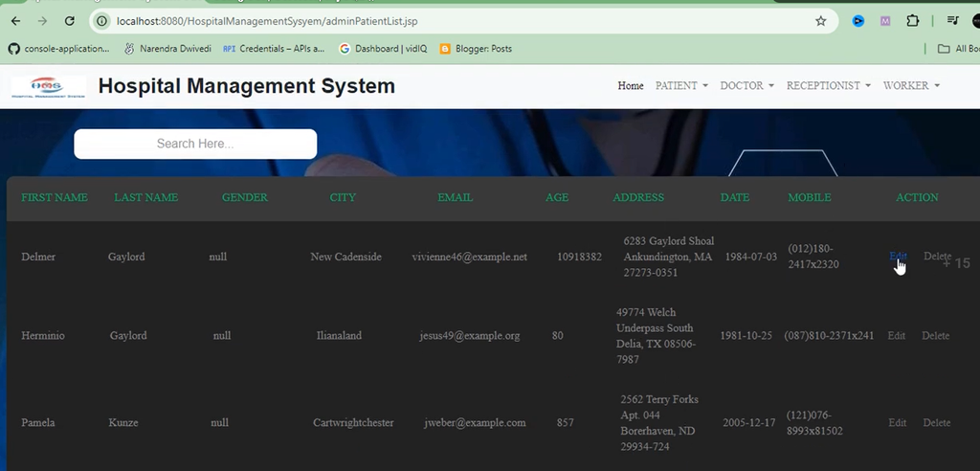980x471 pixels.
Task: Click the CITY column header
Action: [x=343, y=197]
